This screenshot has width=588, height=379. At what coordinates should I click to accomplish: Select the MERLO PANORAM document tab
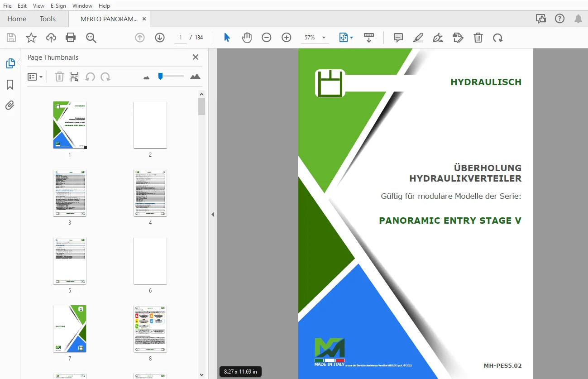(x=109, y=19)
